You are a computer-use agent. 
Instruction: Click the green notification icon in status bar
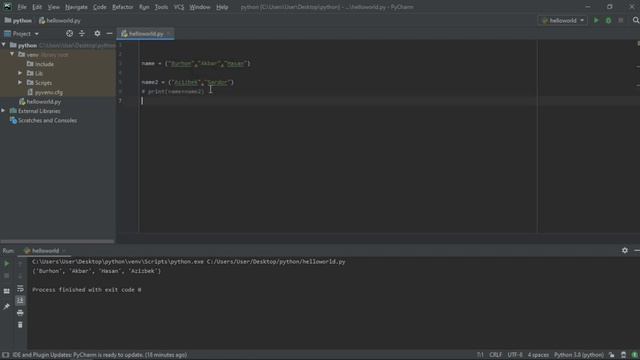point(635,355)
